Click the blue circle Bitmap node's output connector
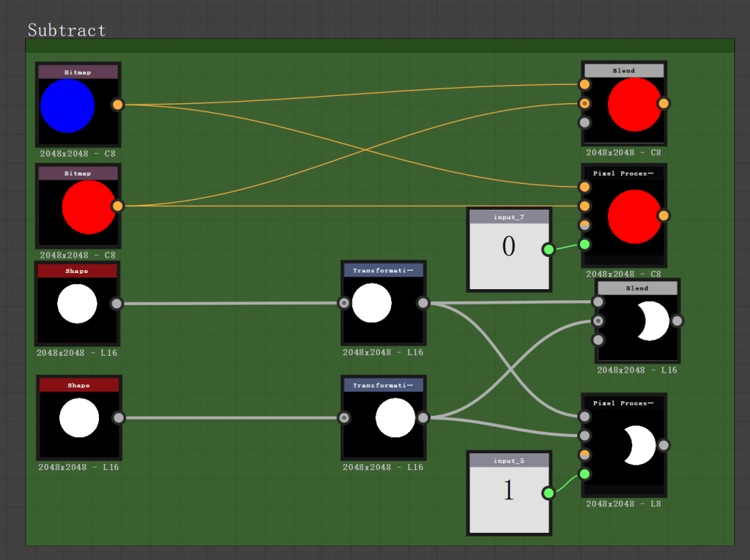This screenshot has width=750, height=560. 118,105
